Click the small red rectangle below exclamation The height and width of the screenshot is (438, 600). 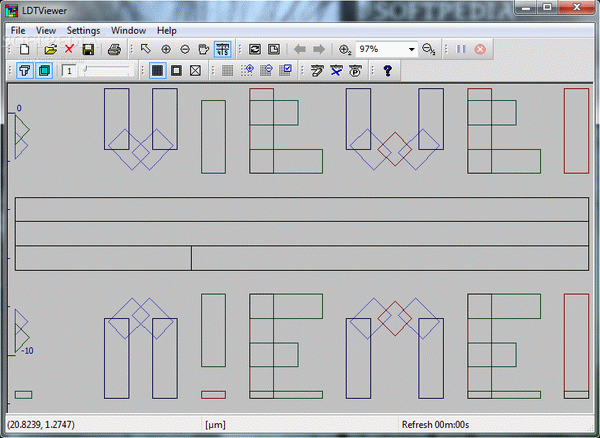pyautogui.click(x=214, y=395)
